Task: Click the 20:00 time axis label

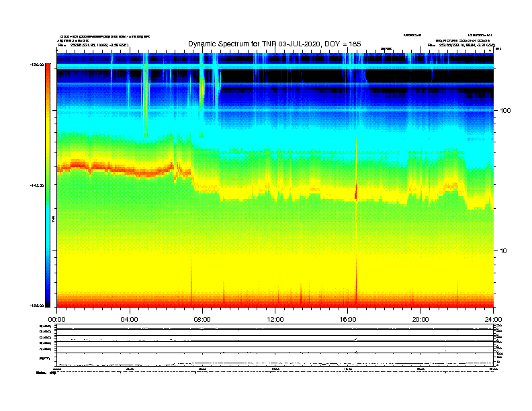Action: (420, 320)
